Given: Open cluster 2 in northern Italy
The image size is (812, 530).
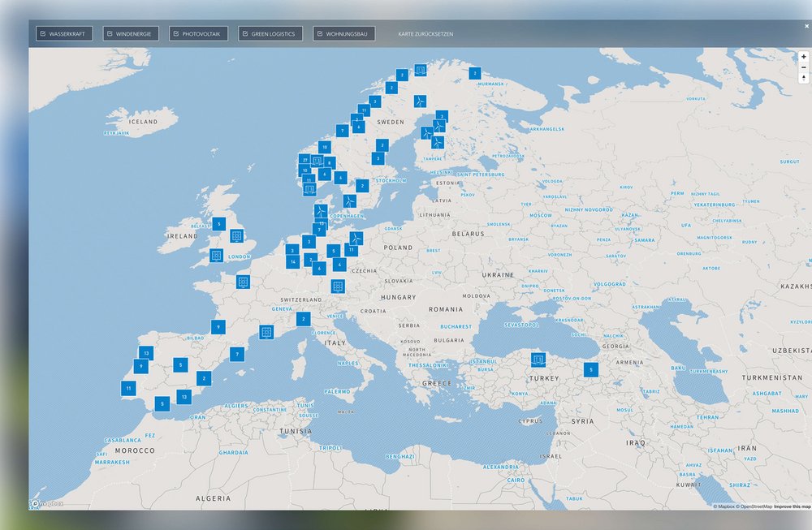Looking at the screenshot, I should click(304, 319).
